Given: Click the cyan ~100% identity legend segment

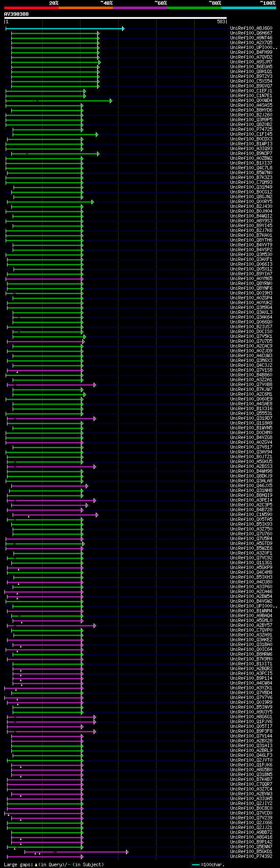Looking at the screenshot, I should (248, 8).
